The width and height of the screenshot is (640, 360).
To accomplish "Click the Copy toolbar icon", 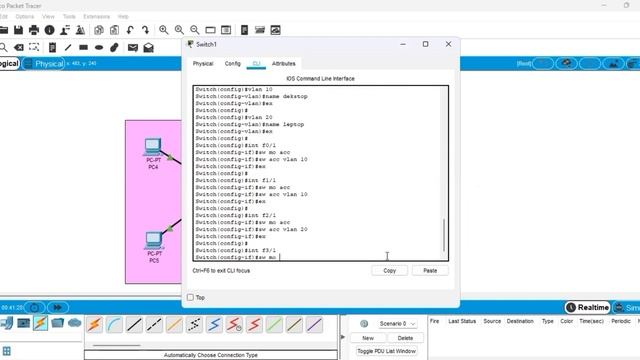I will (98, 30).
